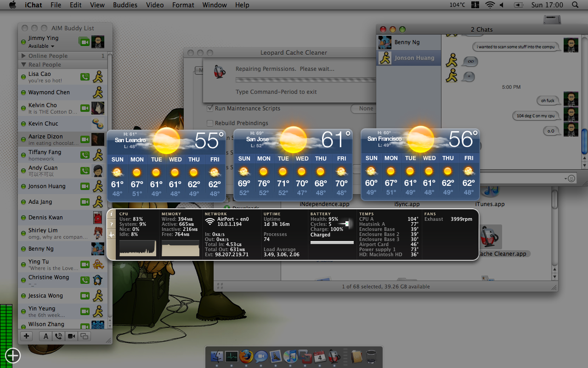Open the File menu

pyautogui.click(x=56, y=5)
